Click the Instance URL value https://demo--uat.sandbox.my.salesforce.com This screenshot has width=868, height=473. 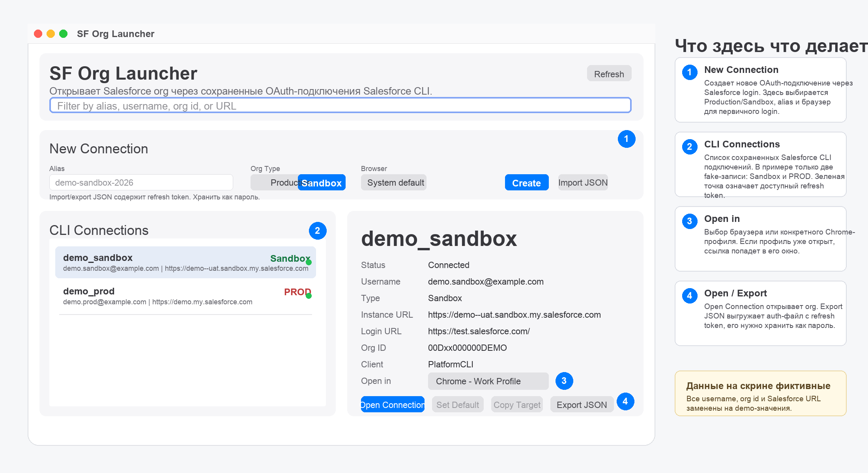click(514, 315)
